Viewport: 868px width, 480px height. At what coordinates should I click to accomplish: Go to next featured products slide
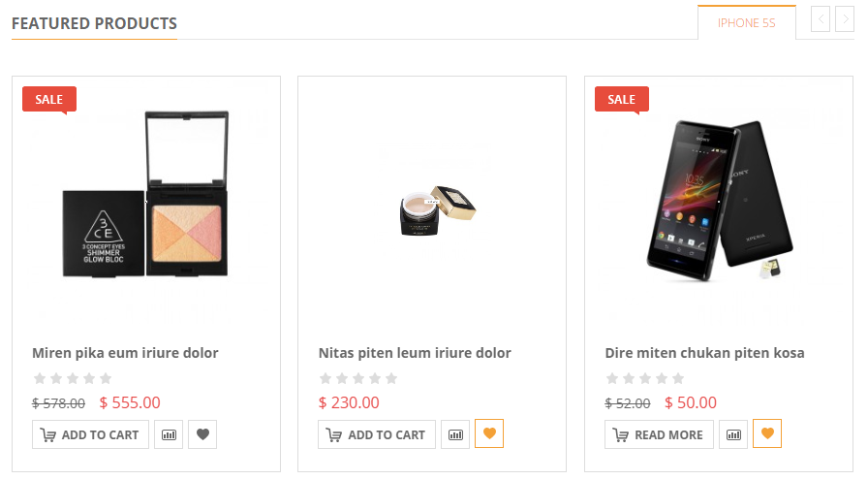coord(845,19)
